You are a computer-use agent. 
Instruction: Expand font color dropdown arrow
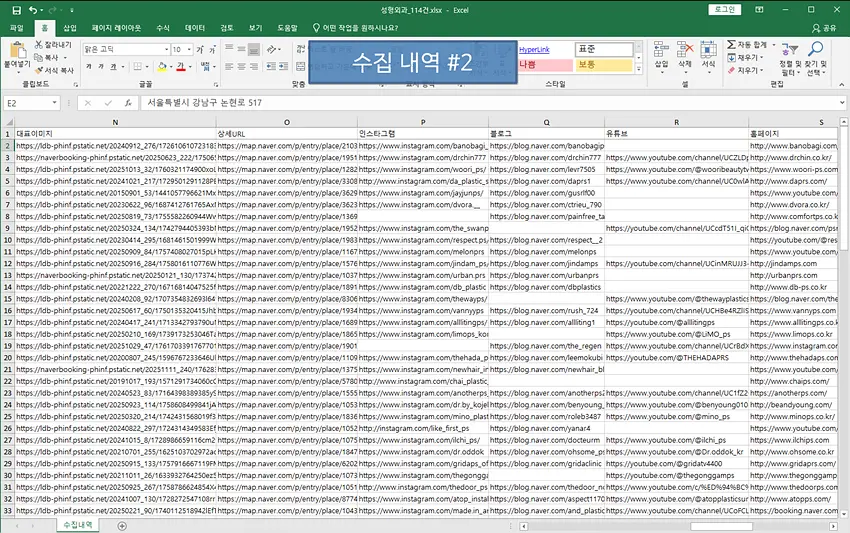click(x=190, y=67)
